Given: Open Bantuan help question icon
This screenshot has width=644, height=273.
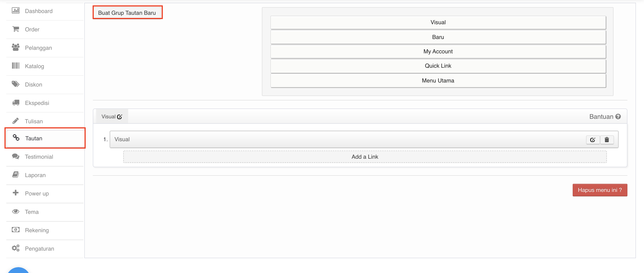Looking at the screenshot, I should tap(618, 117).
